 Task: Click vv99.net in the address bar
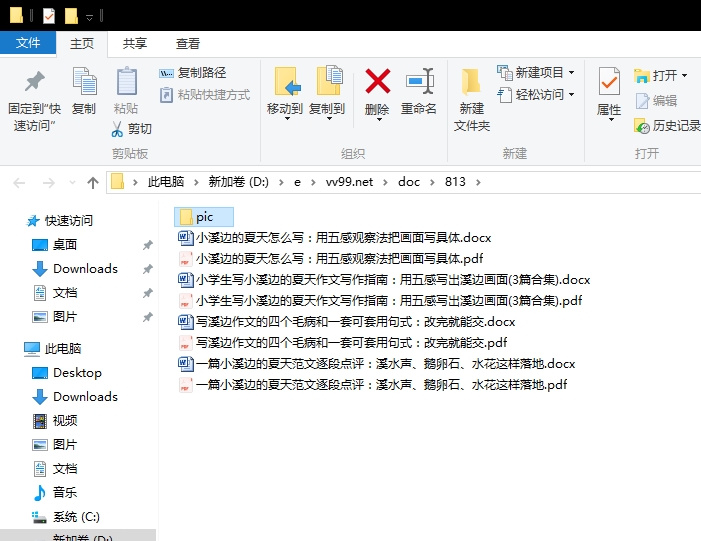point(349,182)
